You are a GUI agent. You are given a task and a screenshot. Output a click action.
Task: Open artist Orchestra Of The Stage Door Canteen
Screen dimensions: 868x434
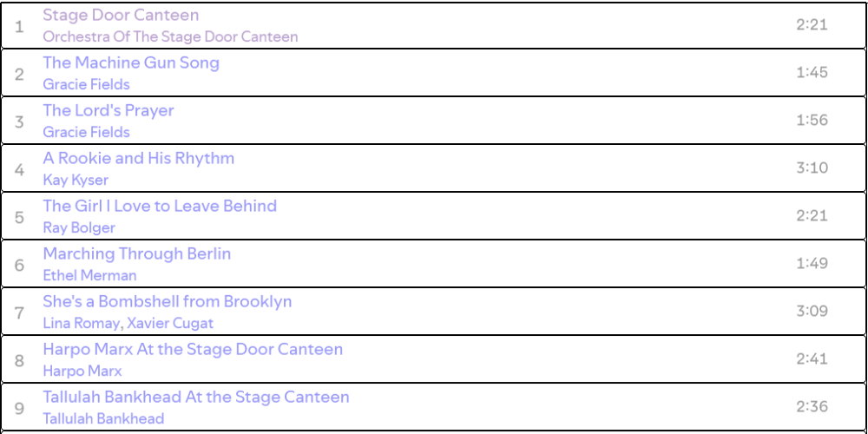point(170,37)
